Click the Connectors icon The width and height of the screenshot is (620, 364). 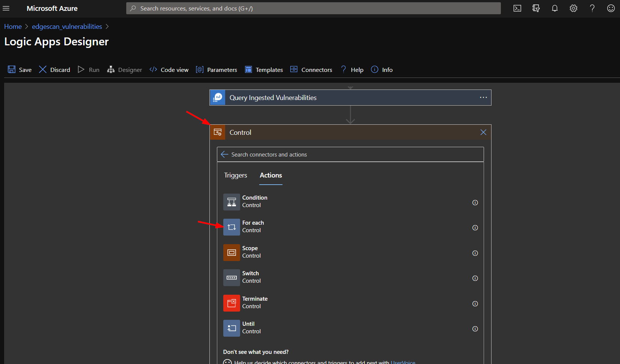[294, 69]
